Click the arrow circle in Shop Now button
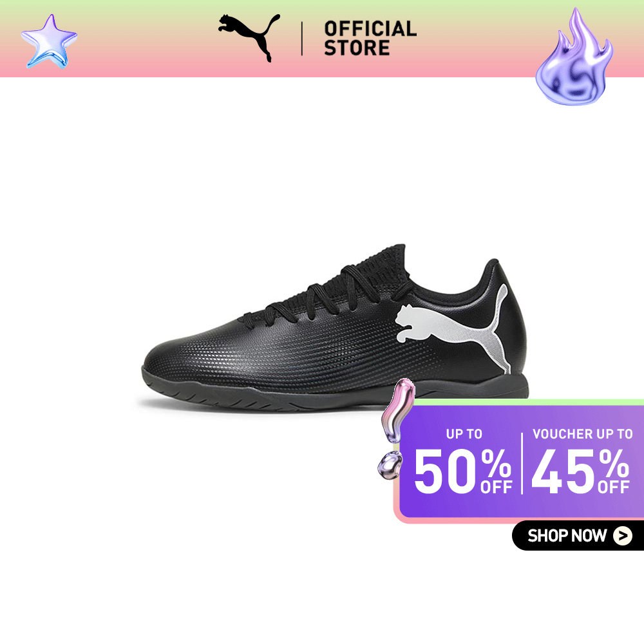Viewport: 644px width, 644px height. click(623, 536)
